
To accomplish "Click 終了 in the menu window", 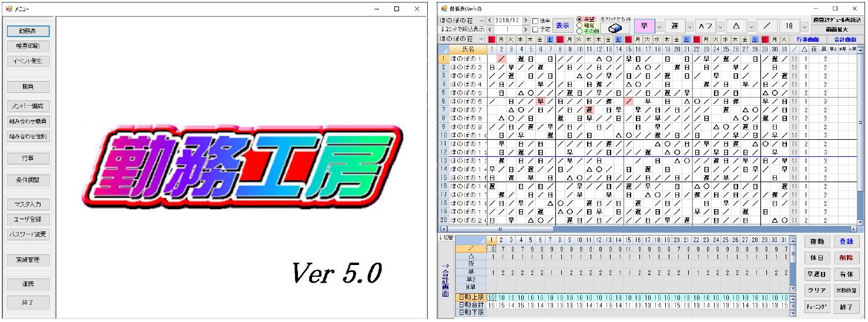I will [x=28, y=303].
